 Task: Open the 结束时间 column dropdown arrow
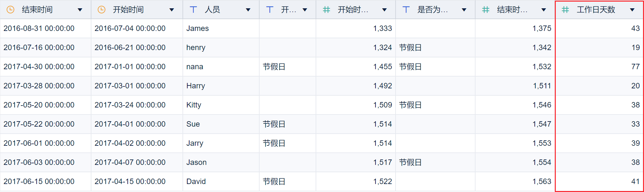[80, 10]
